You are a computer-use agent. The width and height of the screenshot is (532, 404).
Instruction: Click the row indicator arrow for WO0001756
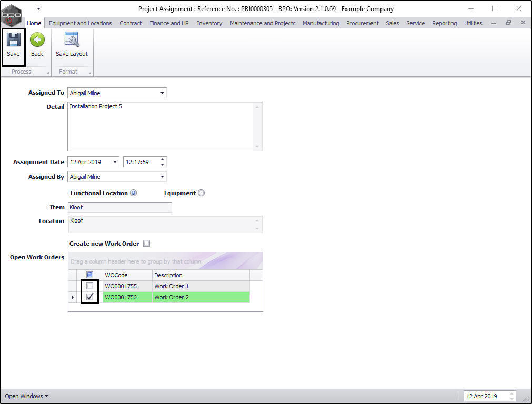point(72,297)
